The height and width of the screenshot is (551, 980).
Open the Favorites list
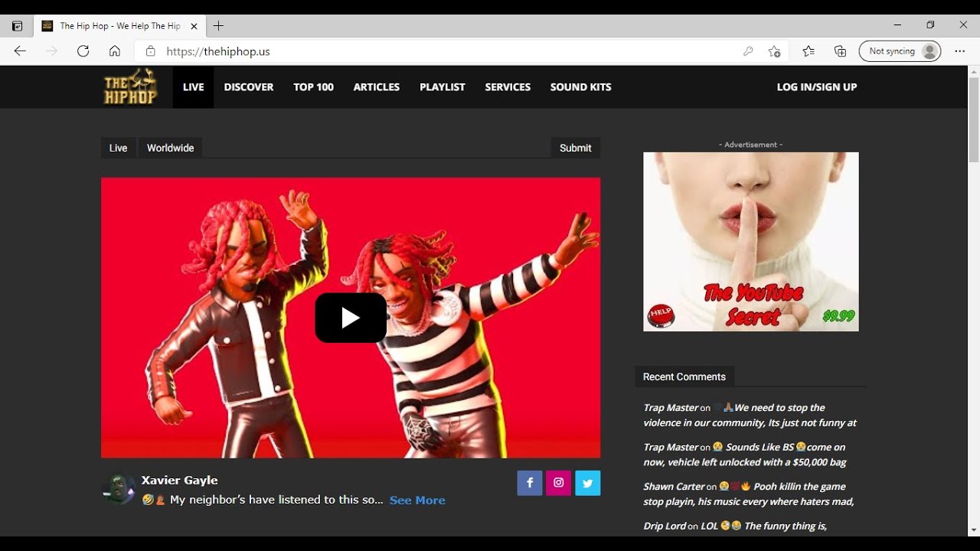tap(808, 51)
